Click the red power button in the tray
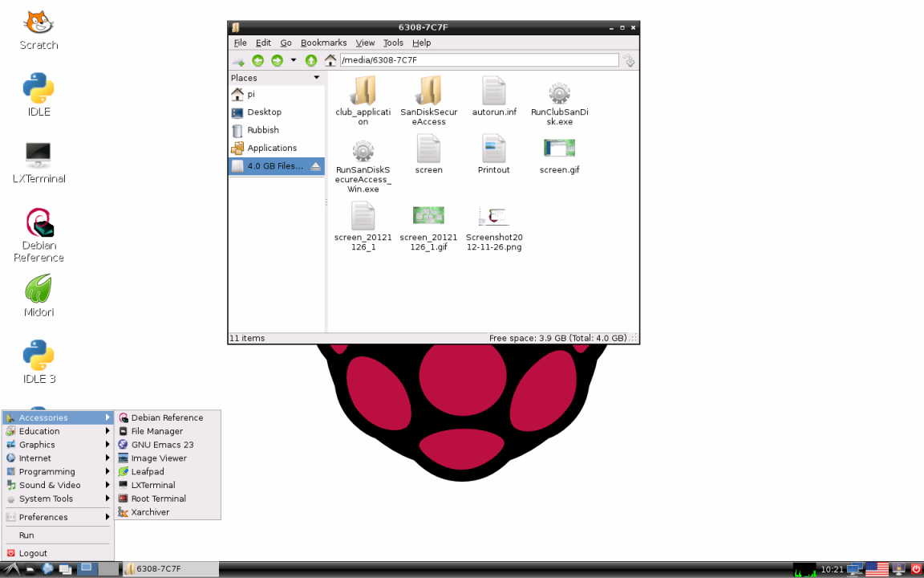924x578 pixels. click(x=915, y=569)
